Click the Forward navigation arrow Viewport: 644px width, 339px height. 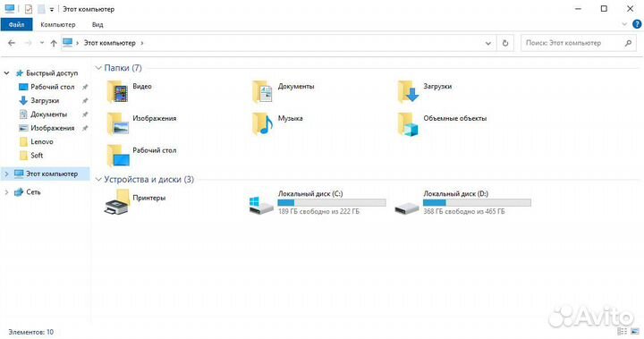tap(28, 43)
